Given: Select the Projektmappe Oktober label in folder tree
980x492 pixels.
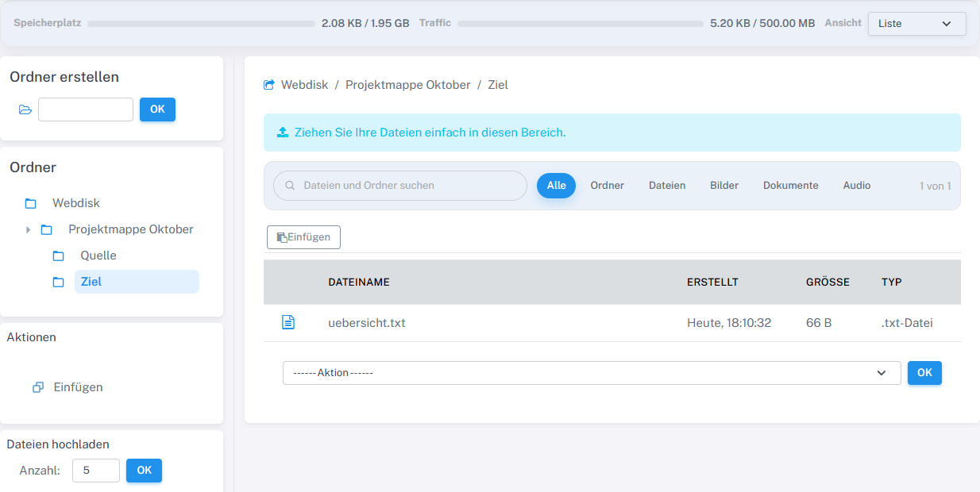Looking at the screenshot, I should click(x=131, y=229).
